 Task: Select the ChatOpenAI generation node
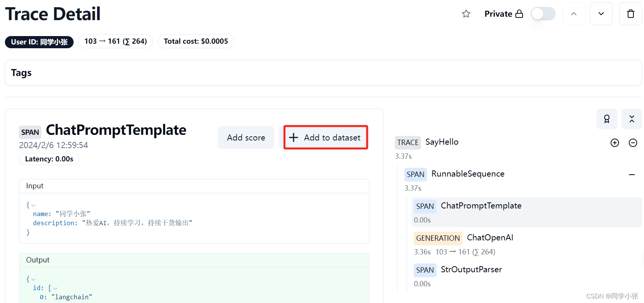tap(490, 238)
